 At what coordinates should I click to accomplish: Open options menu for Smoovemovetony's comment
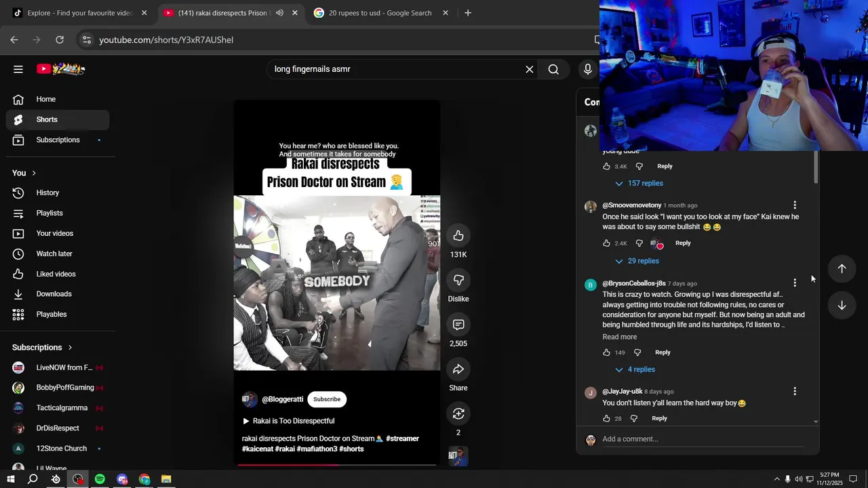(x=795, y=205)
